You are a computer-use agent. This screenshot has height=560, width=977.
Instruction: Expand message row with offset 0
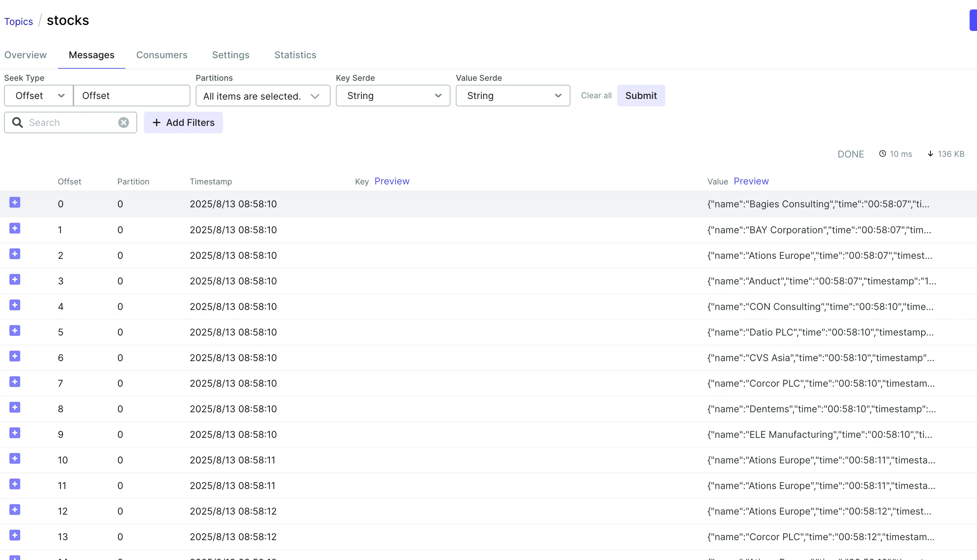pyautogui.click(x=14, y=203)
